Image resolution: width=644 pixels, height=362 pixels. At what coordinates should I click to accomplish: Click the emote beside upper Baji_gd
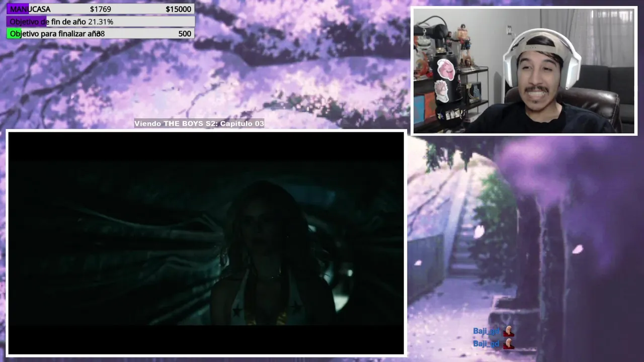tap(509, 331)
